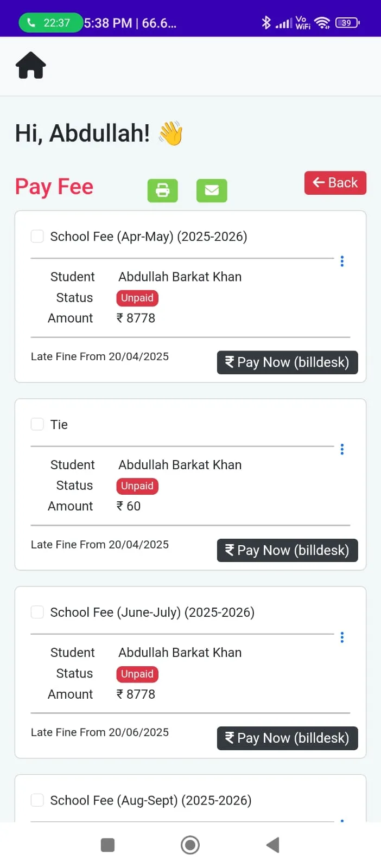Pay Now (billdesk) for June-July fee
The width and height of the screenshot is (381, 868).
[x=288, y=738]
